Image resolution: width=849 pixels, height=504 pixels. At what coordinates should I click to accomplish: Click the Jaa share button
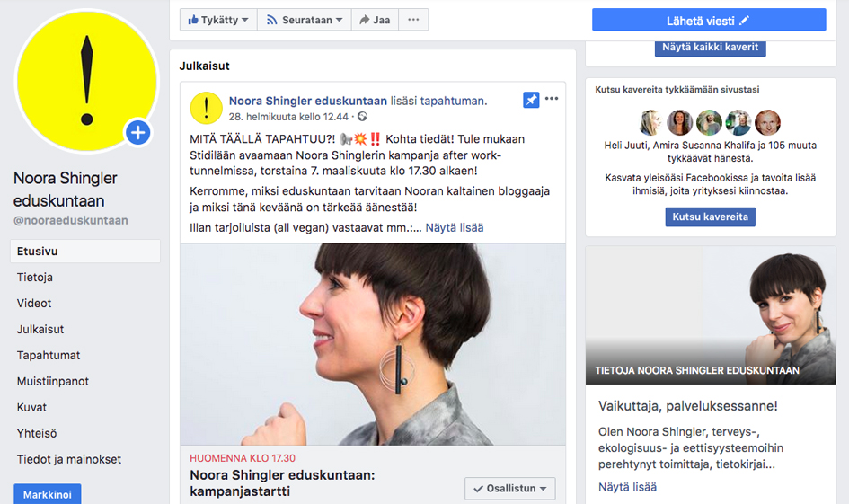375,20
